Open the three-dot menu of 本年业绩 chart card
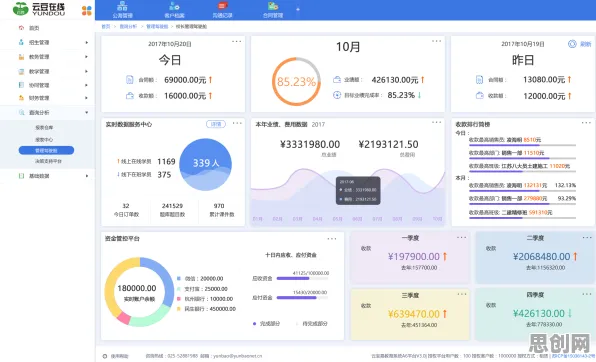 point(436,122)
